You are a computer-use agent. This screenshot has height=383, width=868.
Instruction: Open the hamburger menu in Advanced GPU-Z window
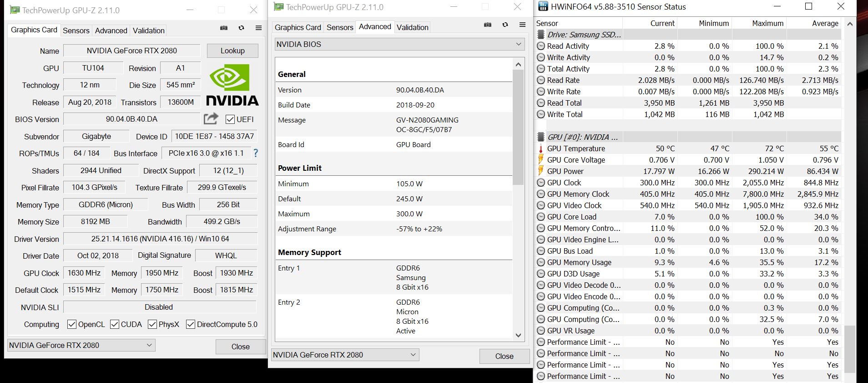[522, 25]
